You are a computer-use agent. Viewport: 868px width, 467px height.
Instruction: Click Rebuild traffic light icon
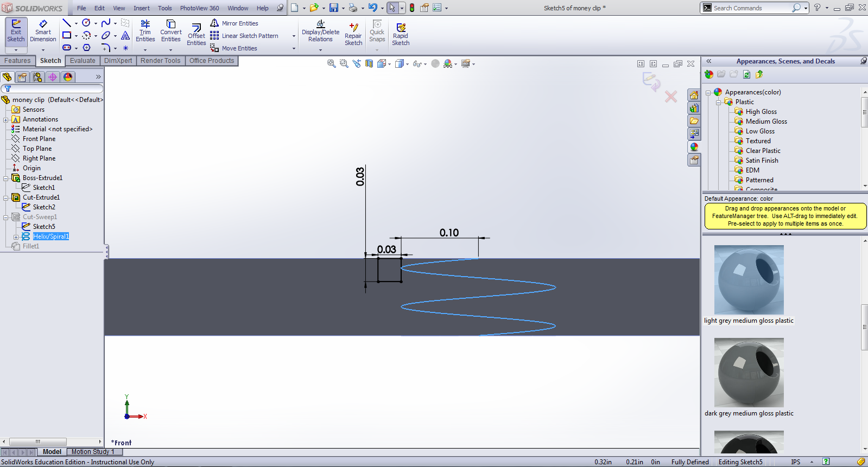(412, 8)
